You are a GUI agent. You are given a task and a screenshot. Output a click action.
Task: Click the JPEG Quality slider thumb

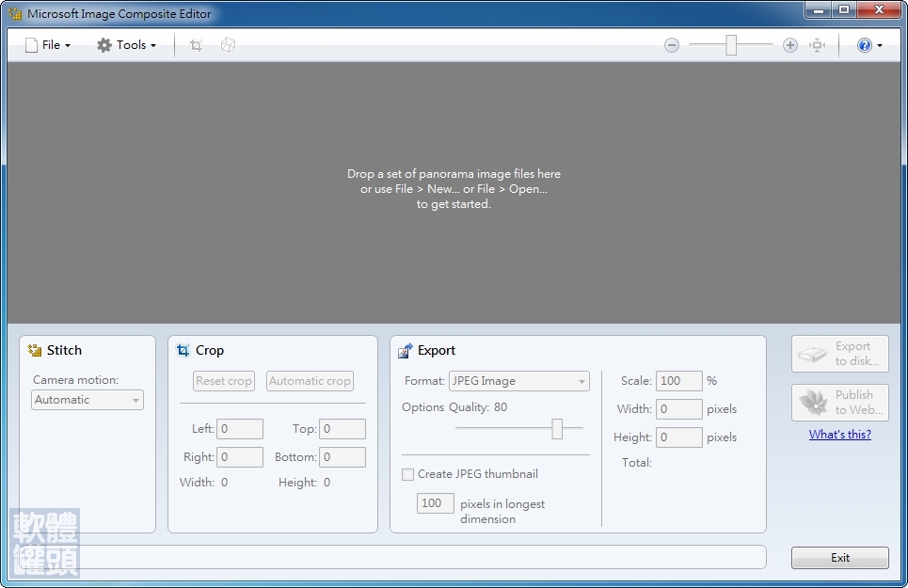coord(557,429)
